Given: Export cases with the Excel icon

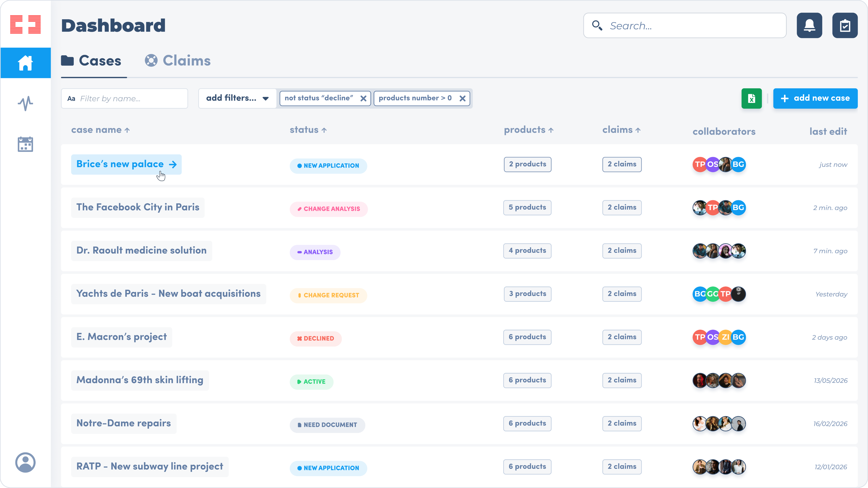Looking at the screenshot, I should pyautogui.click(x=751, y=98).
